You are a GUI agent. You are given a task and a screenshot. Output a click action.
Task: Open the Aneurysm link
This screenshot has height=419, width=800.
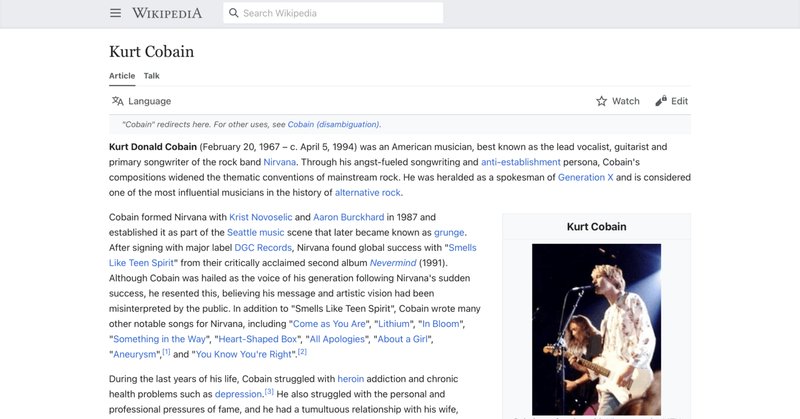point(135,354)
